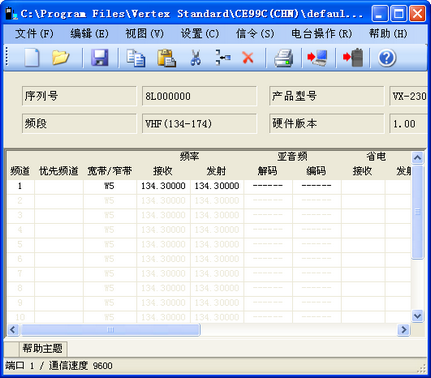Open the 信令(S) menu
Screen dimensions: 431x378
coord(255,34)
